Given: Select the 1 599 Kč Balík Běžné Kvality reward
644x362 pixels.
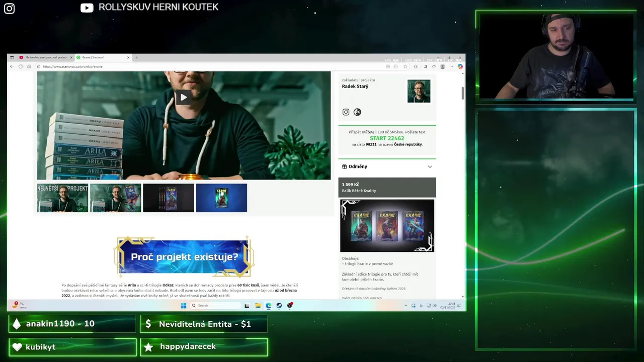Looking at the screenshot, I should (x=387, y=188).
